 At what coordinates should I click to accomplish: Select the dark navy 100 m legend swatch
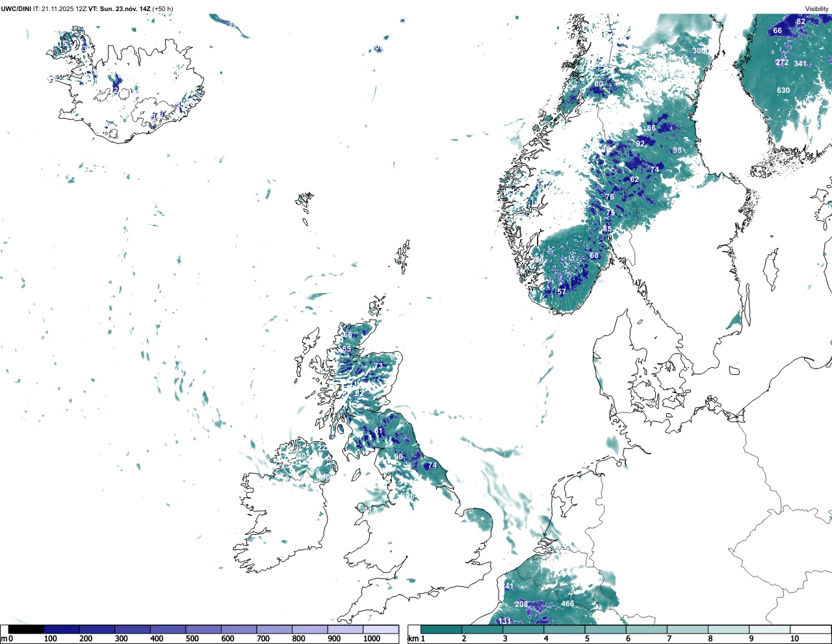tap(62, 629)
